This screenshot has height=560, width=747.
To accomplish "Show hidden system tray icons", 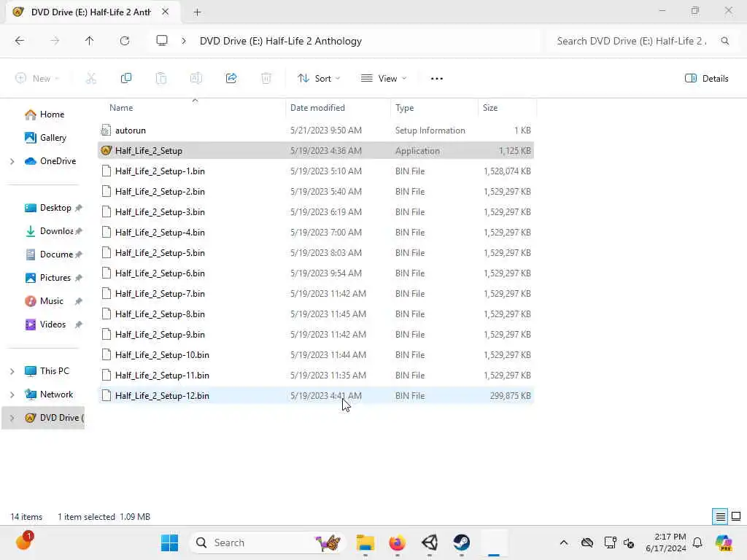I will click(x=564, y=542).
